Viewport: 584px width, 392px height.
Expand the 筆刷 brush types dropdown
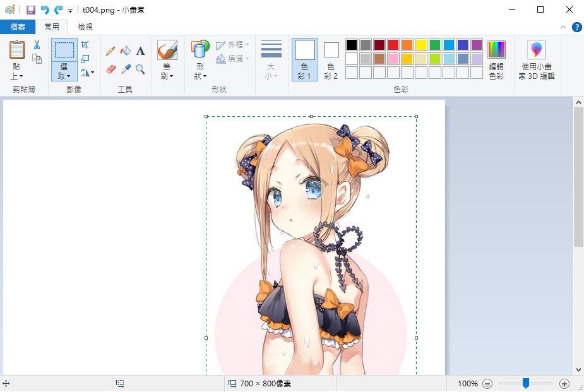point(167,71)
